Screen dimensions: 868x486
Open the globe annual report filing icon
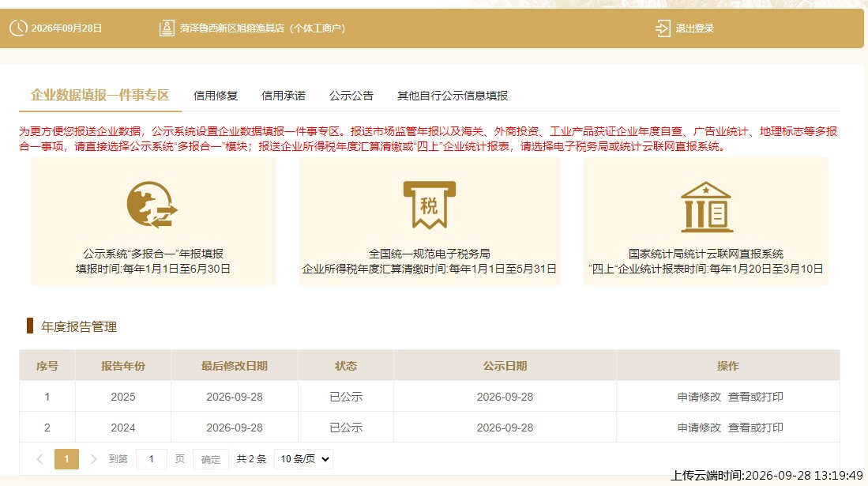click(x=152, y=205)
